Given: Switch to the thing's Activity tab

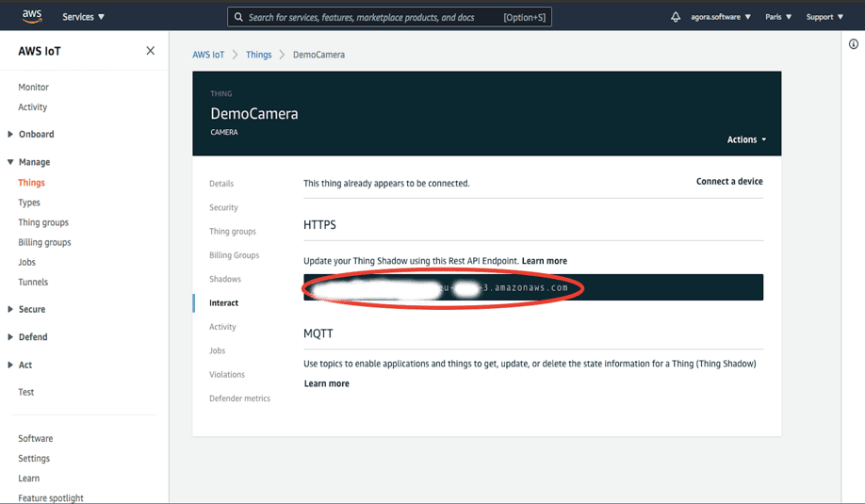Looking at the screenshot, I should [222, 327].
